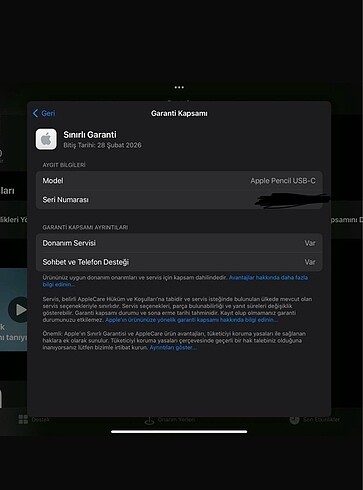Click Var value for Sohbet ve Telefon Desteği
The width and height of the screenshot is (363, 490).
(310, 262)
